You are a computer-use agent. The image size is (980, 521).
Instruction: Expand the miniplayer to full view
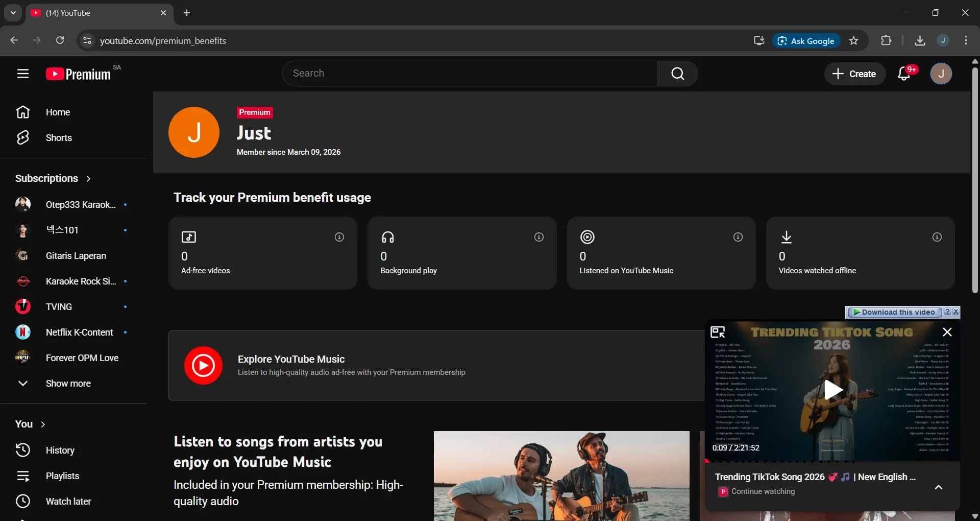click(718, 333)
